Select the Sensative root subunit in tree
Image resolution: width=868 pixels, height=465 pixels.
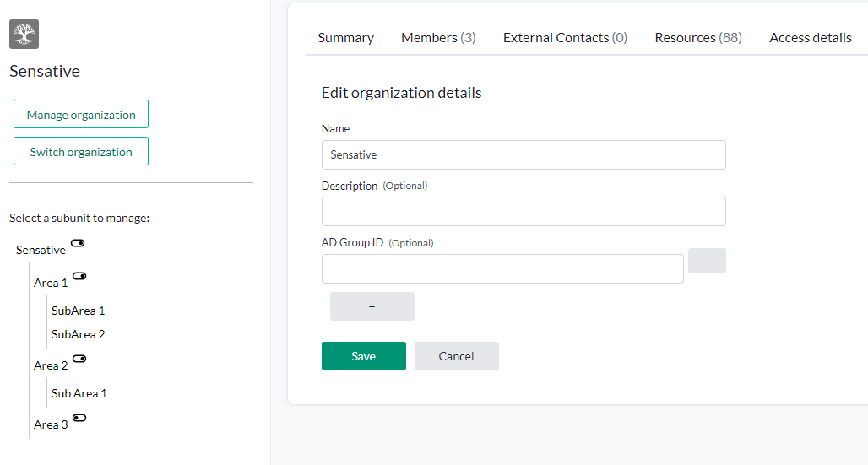[41, 250]
